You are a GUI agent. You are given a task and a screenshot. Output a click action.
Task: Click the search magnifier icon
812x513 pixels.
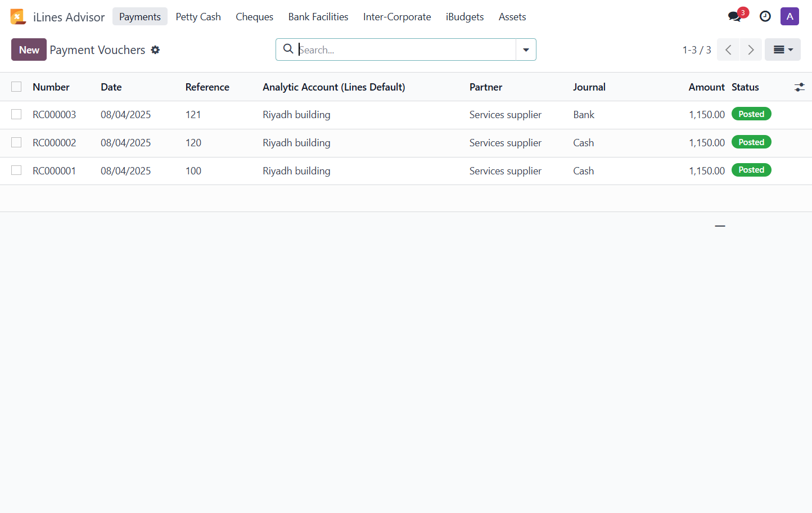[x=288, y=49]
